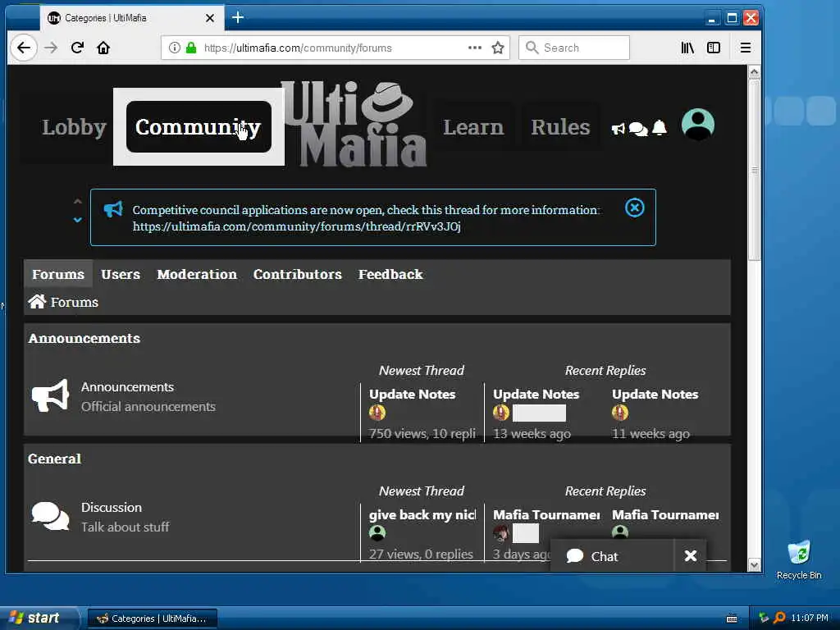Switch to the Moderation tab

[197, 274]
